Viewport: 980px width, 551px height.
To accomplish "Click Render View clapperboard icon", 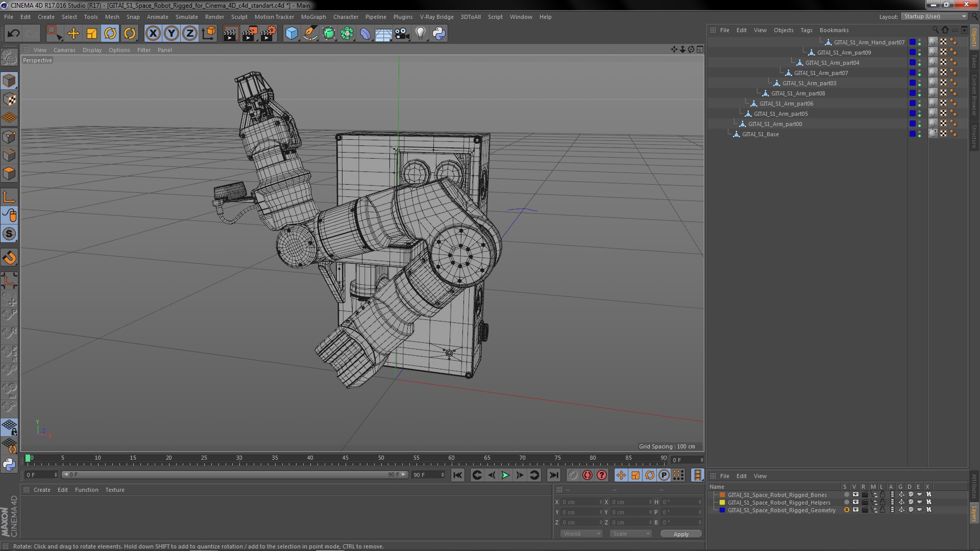I will tap(231, 34).
